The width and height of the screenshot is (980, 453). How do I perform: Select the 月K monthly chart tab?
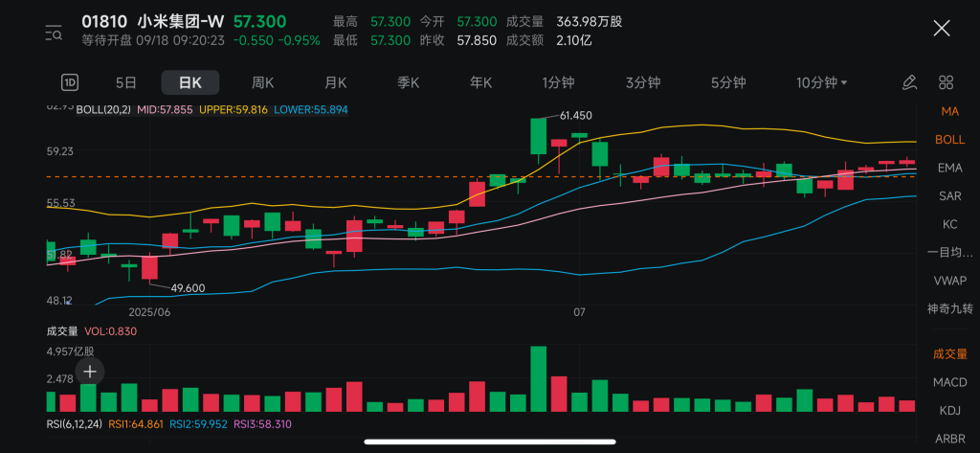336,82
